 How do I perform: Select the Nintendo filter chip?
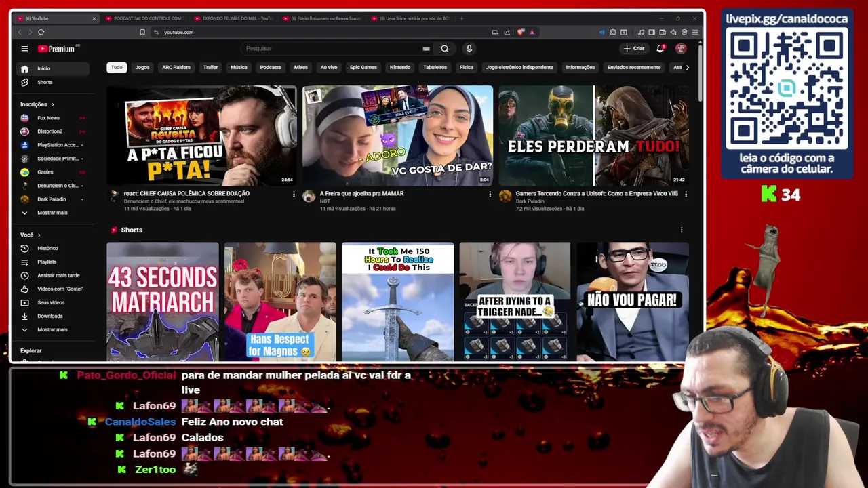pyautogui.click(x=400, y=68)
